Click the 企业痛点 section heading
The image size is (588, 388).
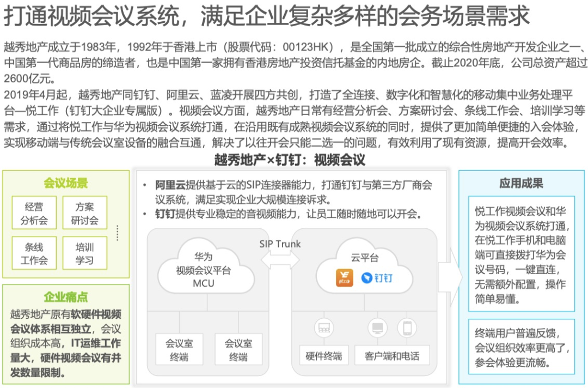point(66,297)
